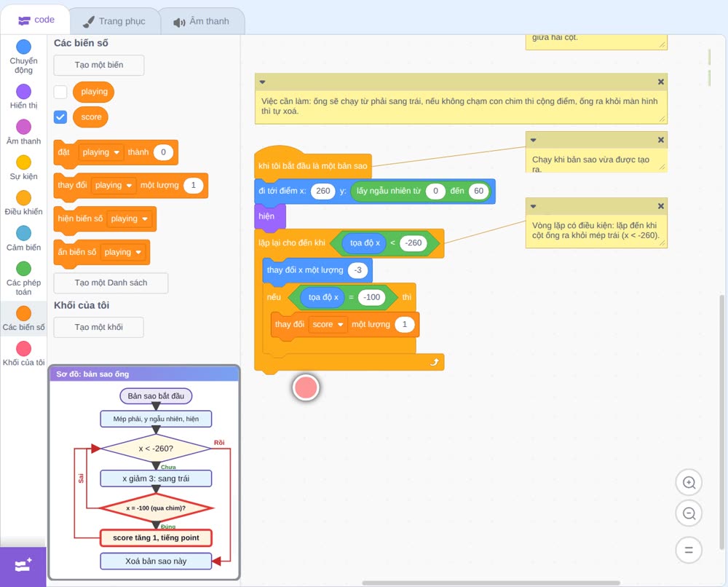Image resolution: width=728 pixels, height=587 pixels.
Task: Switch to the Trang phục tab
Action: point(115,21)
